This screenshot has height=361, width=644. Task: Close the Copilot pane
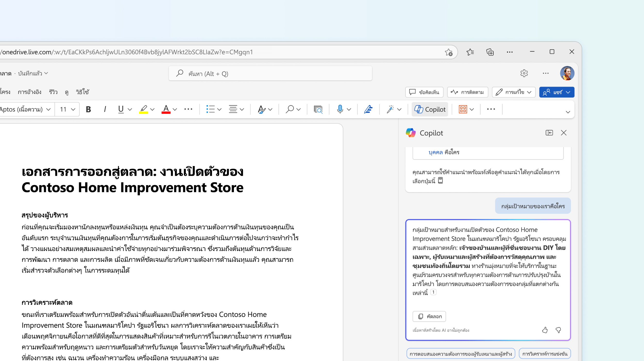[564, 133]
